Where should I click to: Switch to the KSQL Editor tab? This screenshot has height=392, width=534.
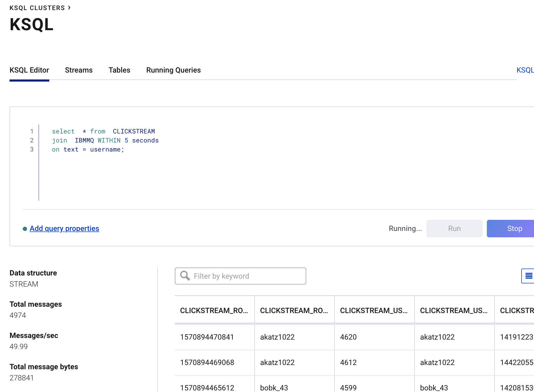pyautogui.click(x=29, y=70)
